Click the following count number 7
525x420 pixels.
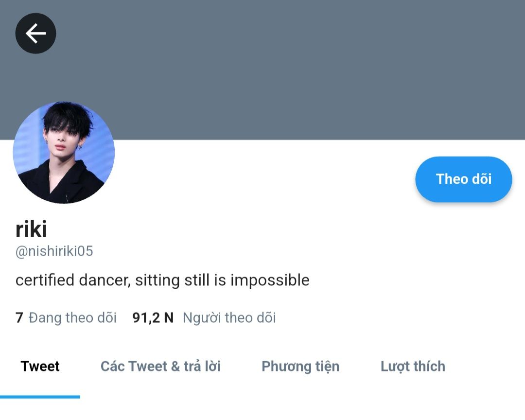click(19, 317)
